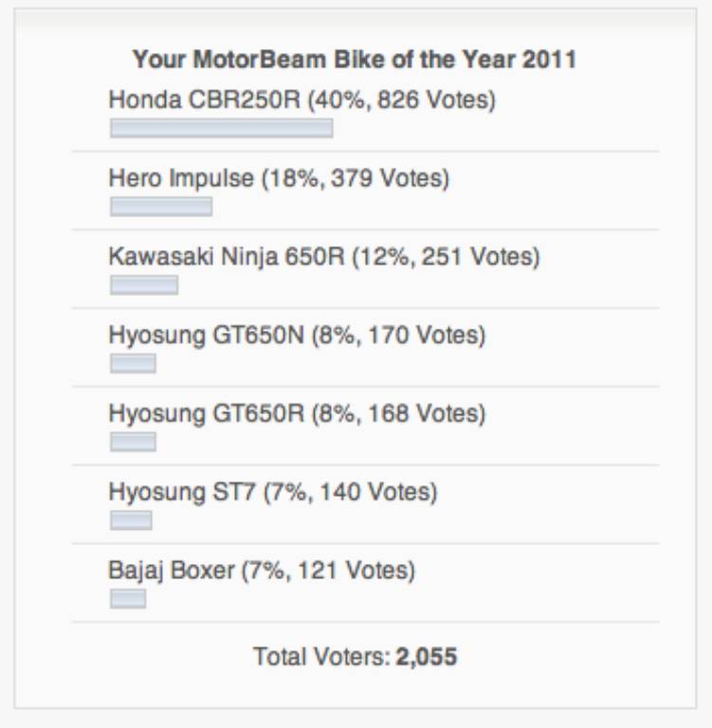Select the Hyosung ST7 result bar

131,520
